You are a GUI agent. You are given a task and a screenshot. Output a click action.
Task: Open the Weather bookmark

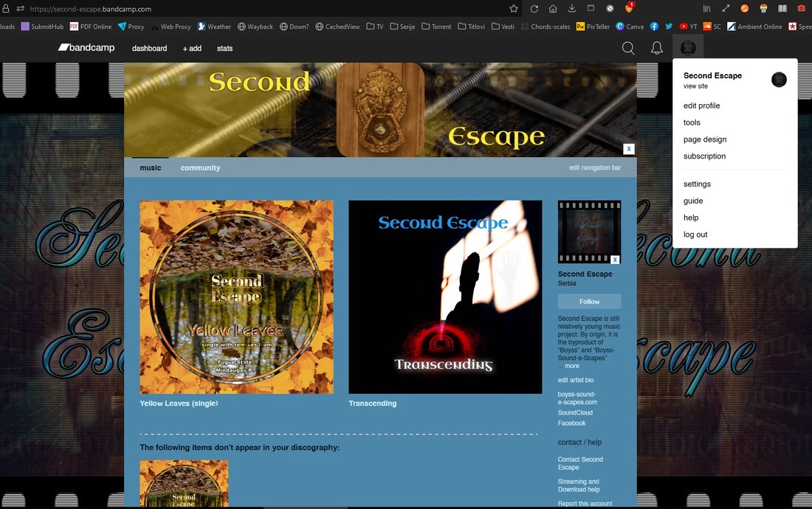pyautogui.click(x=214, y=27)
